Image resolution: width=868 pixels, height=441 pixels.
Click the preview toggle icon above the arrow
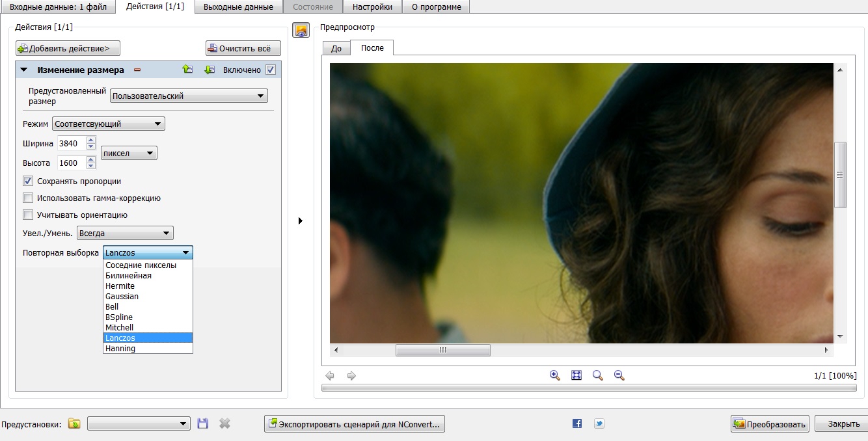301,30
